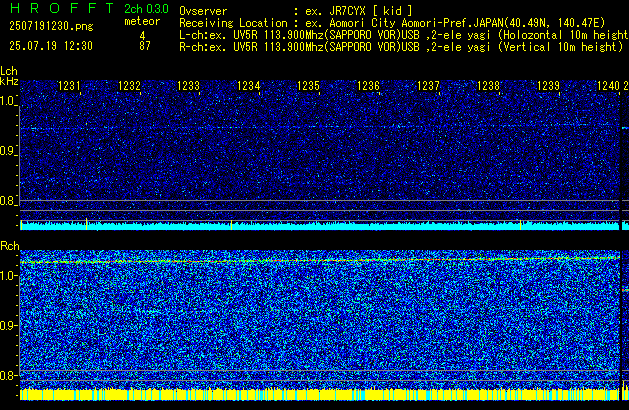Image resolution: width=629 pixels, height=410 pixels.
Task: Click the '2ch 0.3.0' version label
Action: click(x=146, y=8)
